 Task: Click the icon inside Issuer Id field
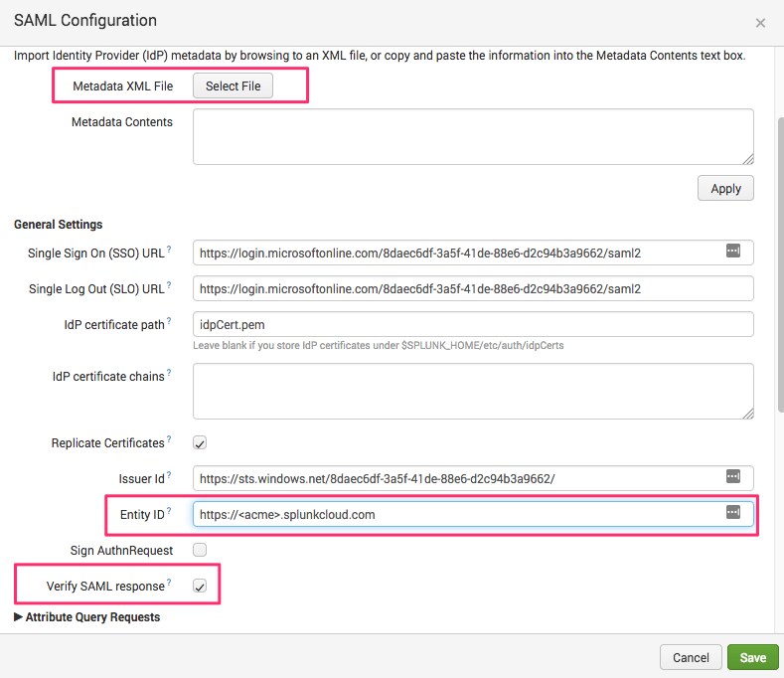point(733,476)
